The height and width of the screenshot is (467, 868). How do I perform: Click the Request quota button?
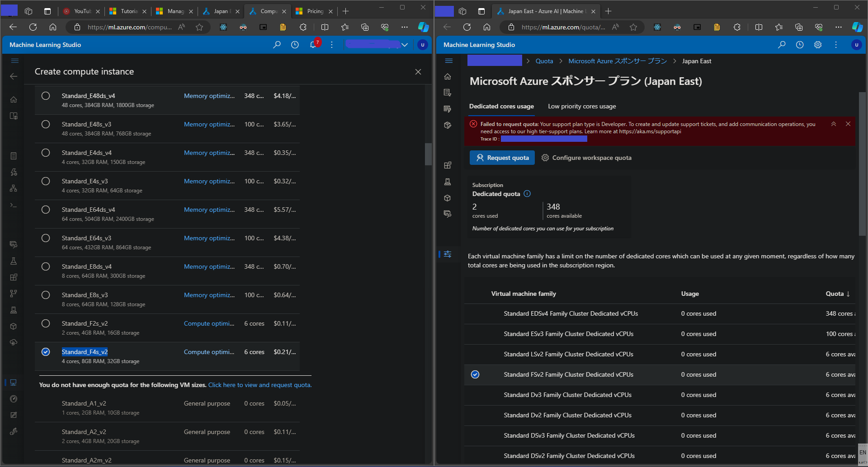pyautogui.click(x=502, y=158)
